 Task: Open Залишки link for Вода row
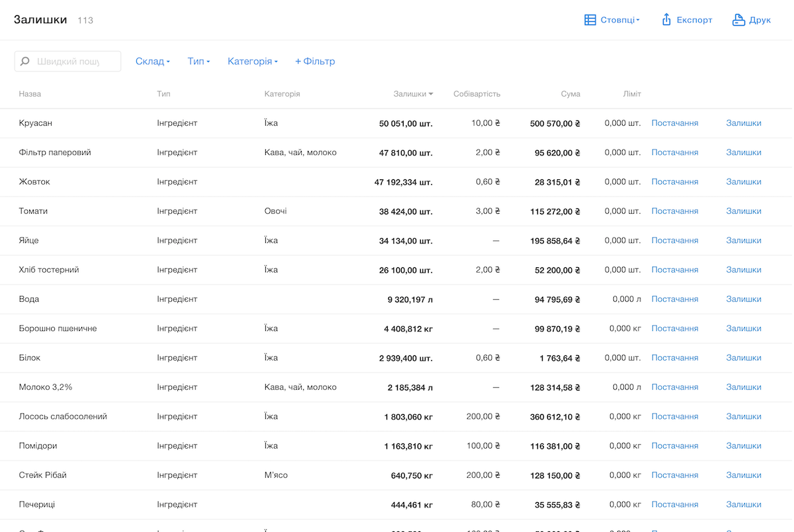pyautogui.click(x=743, y=299)
